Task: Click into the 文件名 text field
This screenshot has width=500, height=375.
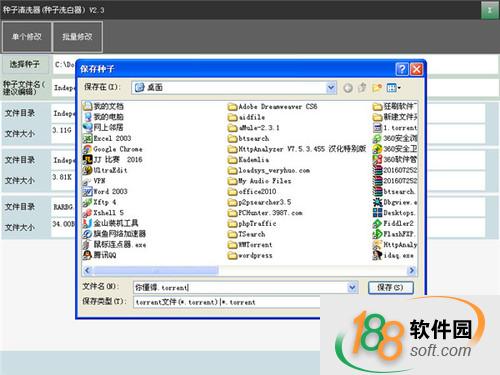Action: 240,287
